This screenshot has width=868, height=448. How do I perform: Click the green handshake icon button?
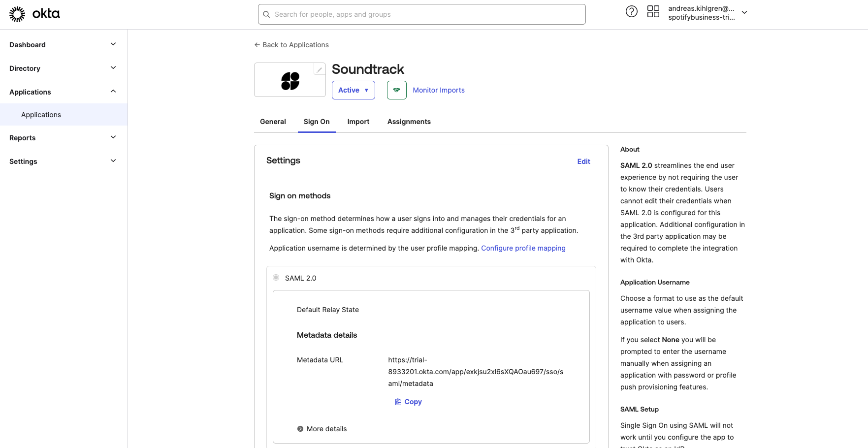point(397,90)
